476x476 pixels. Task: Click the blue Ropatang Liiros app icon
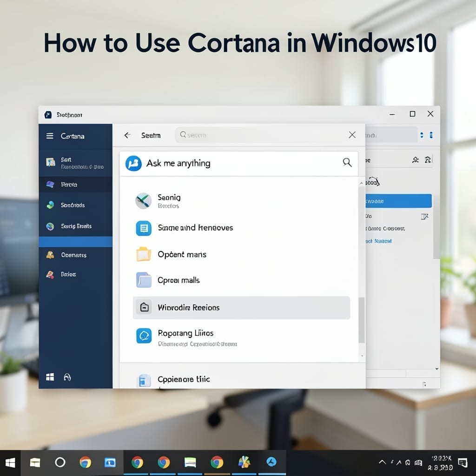coord(144,336)
